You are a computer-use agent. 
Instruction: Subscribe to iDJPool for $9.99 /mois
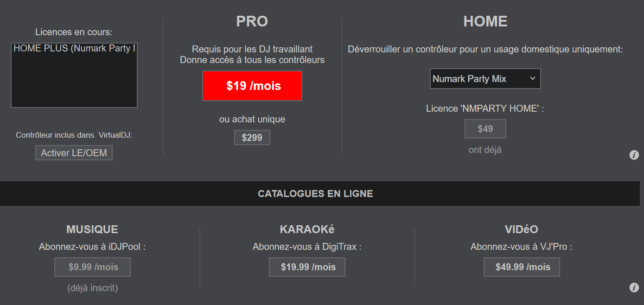click(93, 267)
